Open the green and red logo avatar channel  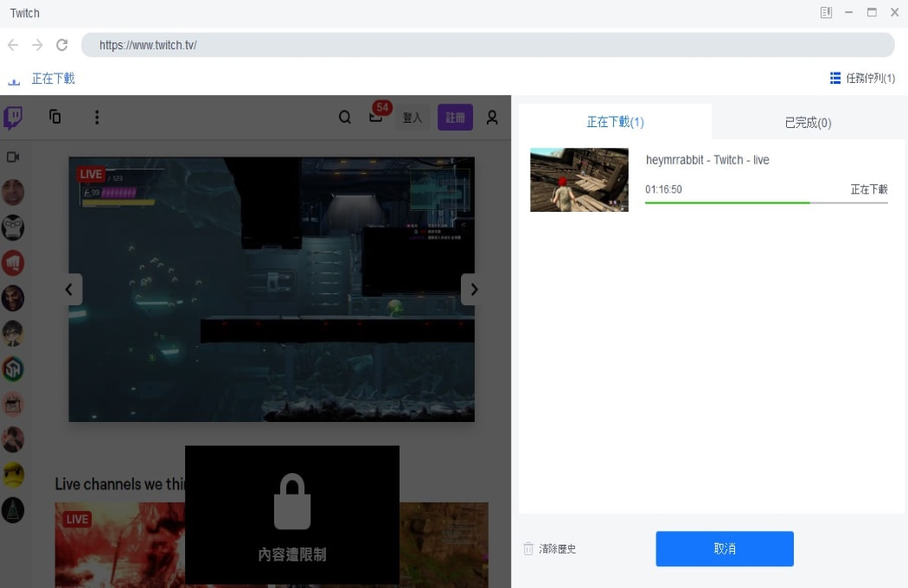click(x=13, y=369)
